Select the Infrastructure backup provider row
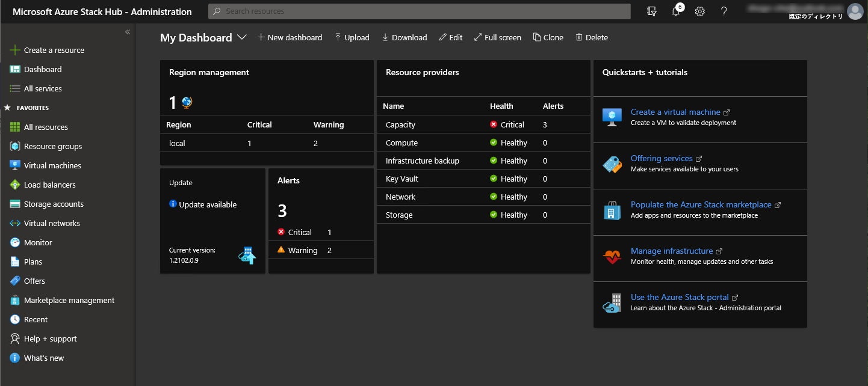Image resolution: width=868 pixels, height=386 pixels. 483,161
